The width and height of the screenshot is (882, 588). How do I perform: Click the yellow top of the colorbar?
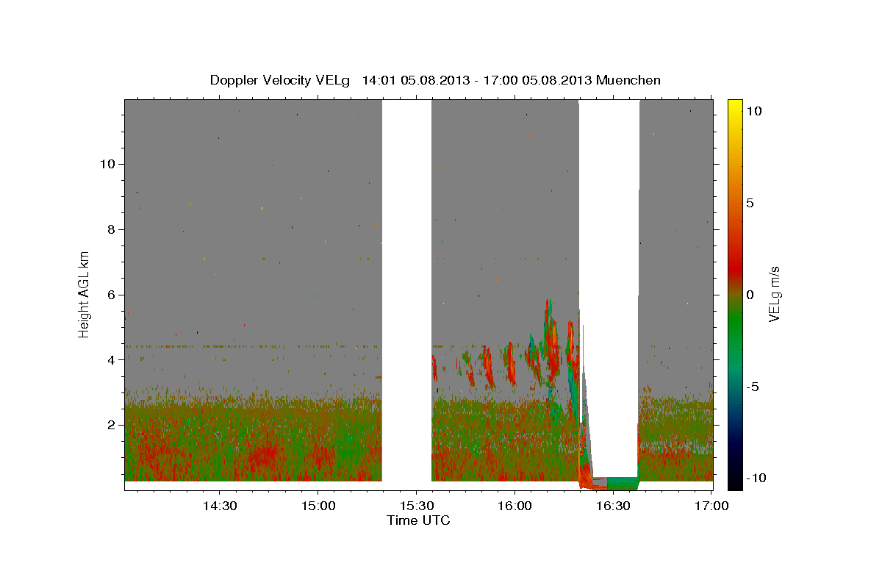[x=735, y=107]
